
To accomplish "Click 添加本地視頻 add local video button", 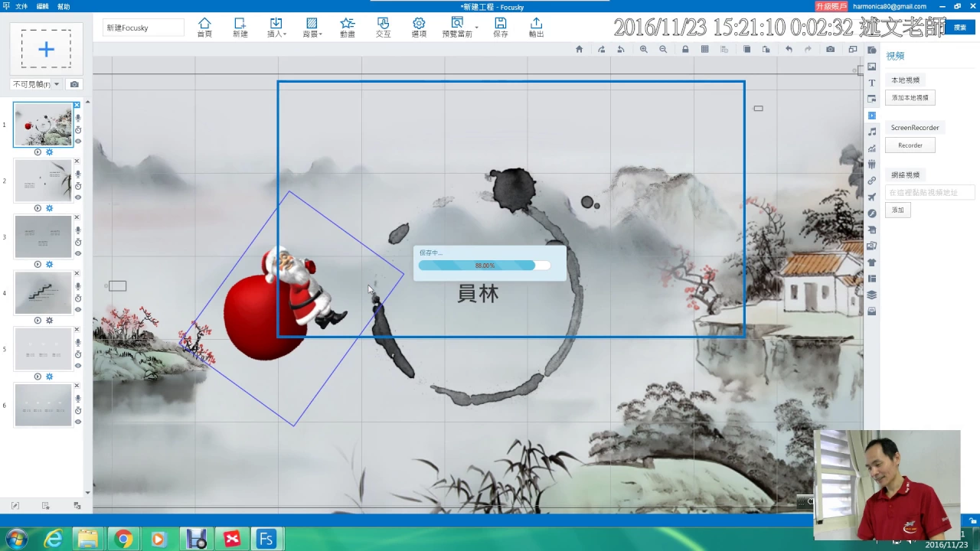I will tap(910, 98).
